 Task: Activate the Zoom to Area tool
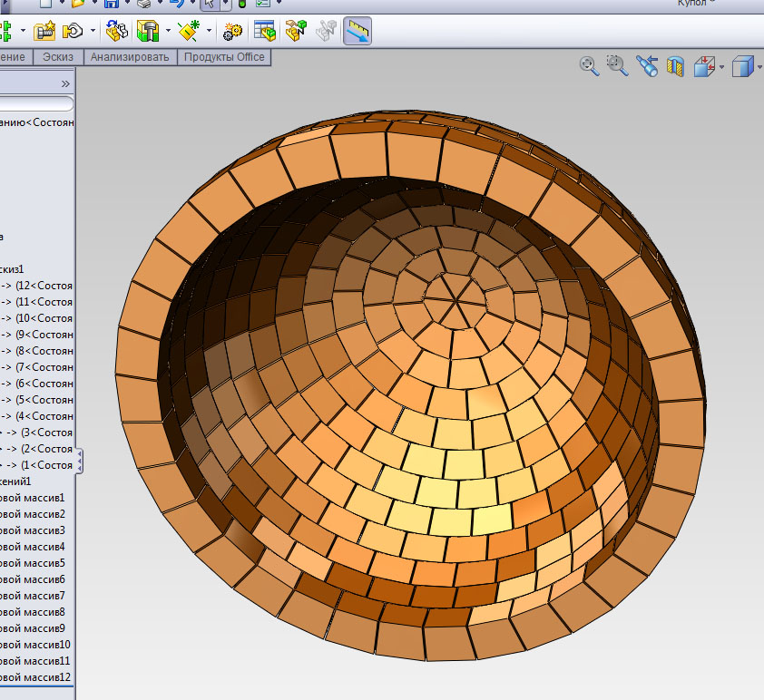click(618, 65)
